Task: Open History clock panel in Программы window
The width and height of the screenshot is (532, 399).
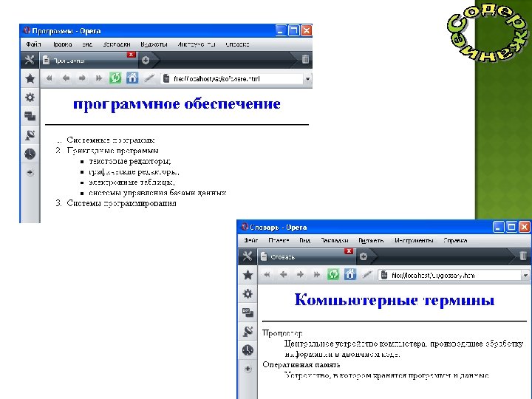Action: tap(30, 154)
